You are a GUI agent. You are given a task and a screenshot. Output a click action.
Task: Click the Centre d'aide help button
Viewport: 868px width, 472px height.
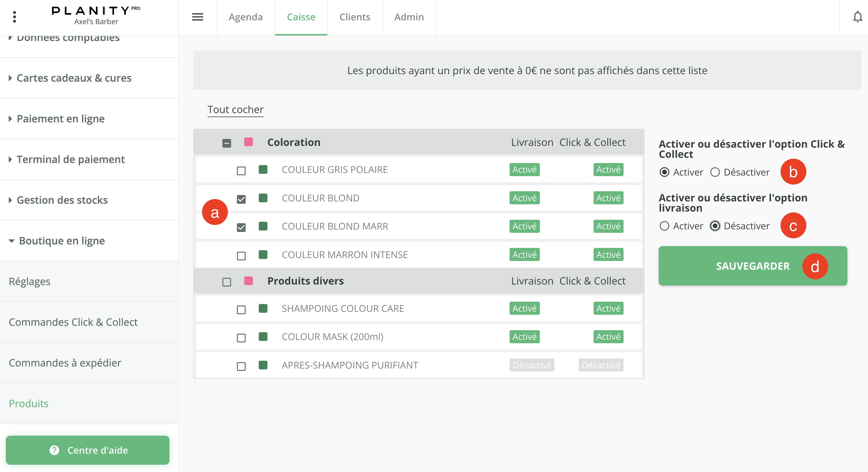click(x=87, y=450)
